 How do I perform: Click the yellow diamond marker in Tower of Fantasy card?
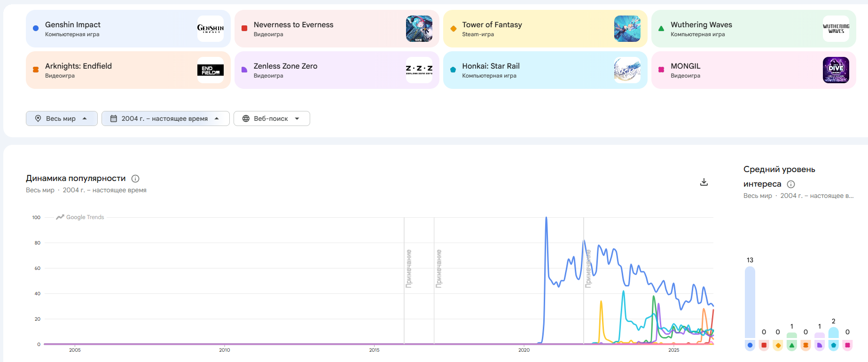pos(453,28)
